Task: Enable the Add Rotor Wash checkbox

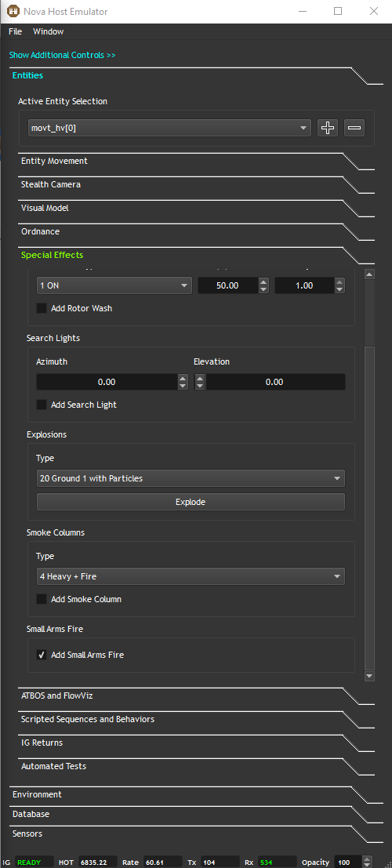Action: click(42, 308)
